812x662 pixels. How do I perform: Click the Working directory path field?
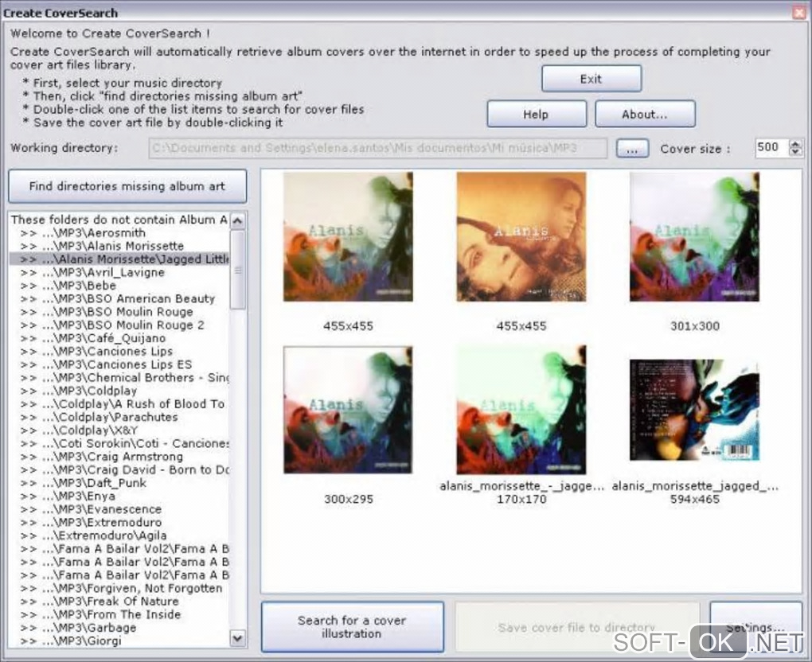378,148
